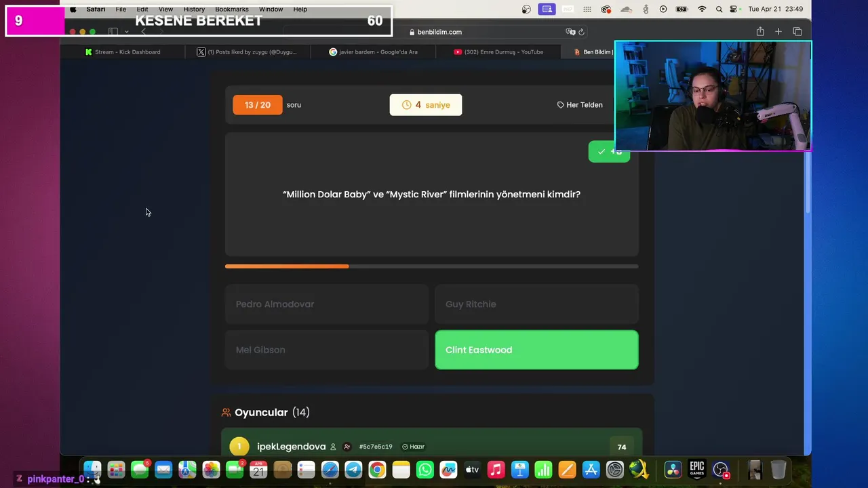
Task: Open App Store from the Dock
Action: click(x=591, y=469)
